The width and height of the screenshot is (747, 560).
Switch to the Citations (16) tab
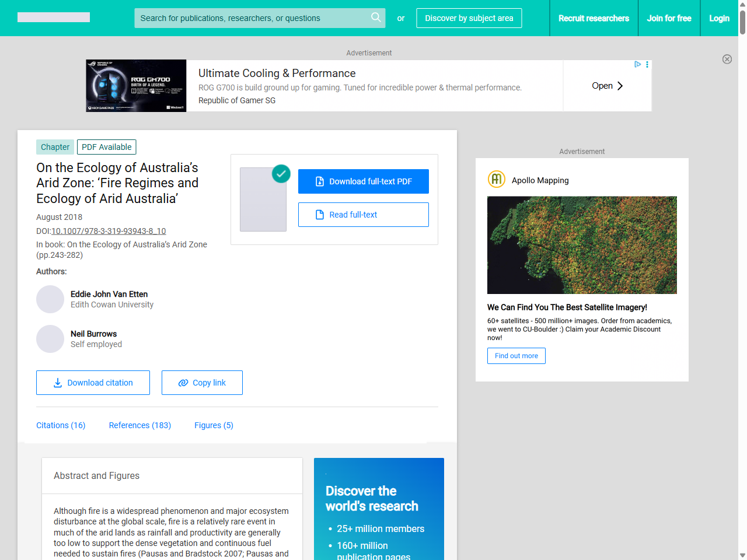61,425
